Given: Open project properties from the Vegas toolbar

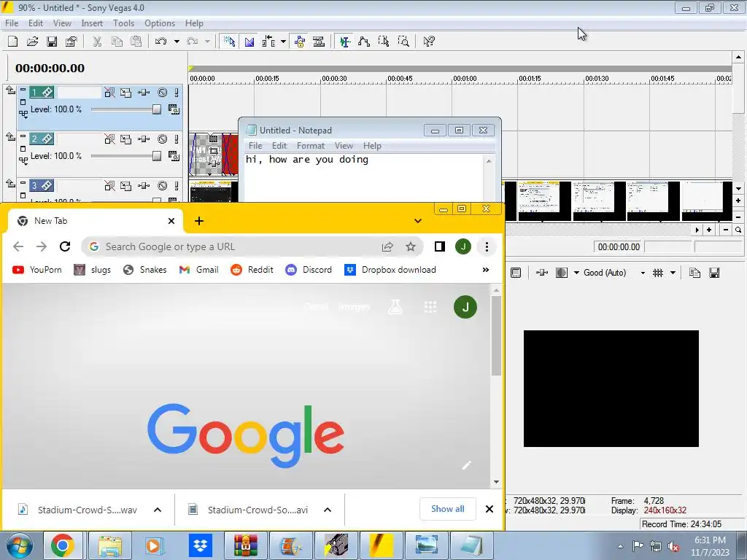Looking at the screenshot, I should coord(71,42).
